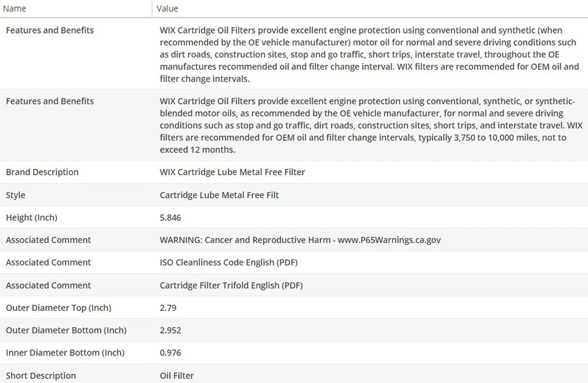The image size is (588, 383).
Task: Click the Style row label
Action: pos(16,195)
